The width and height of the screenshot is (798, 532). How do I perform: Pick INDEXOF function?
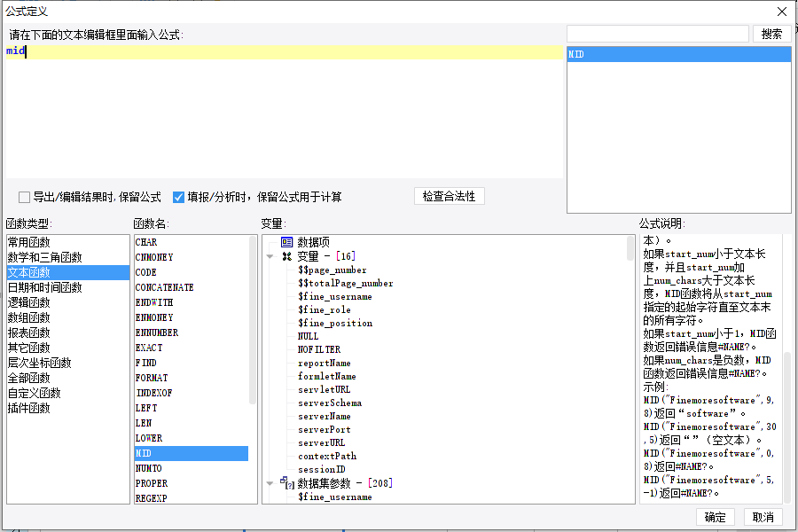192,393
